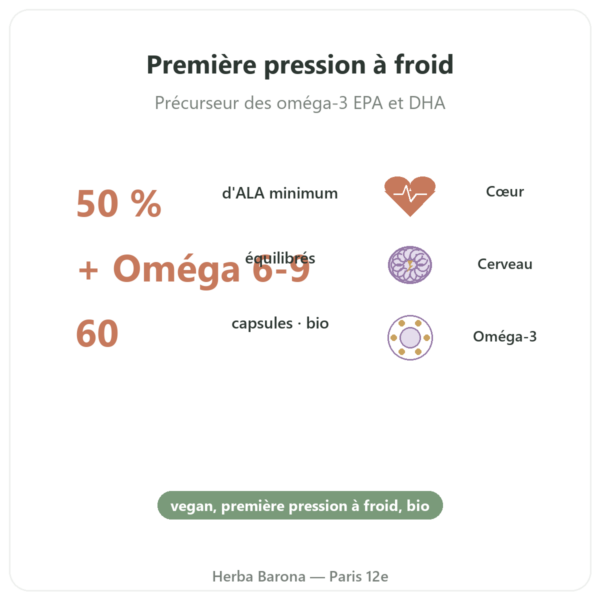Click the large '60' number
Screen dimensions: 600x600
coord(97,334)
